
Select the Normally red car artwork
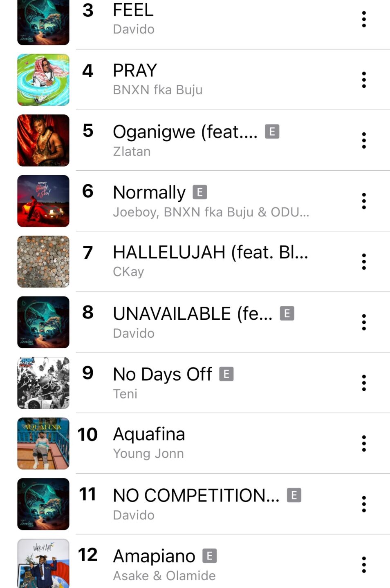(43, 201)
